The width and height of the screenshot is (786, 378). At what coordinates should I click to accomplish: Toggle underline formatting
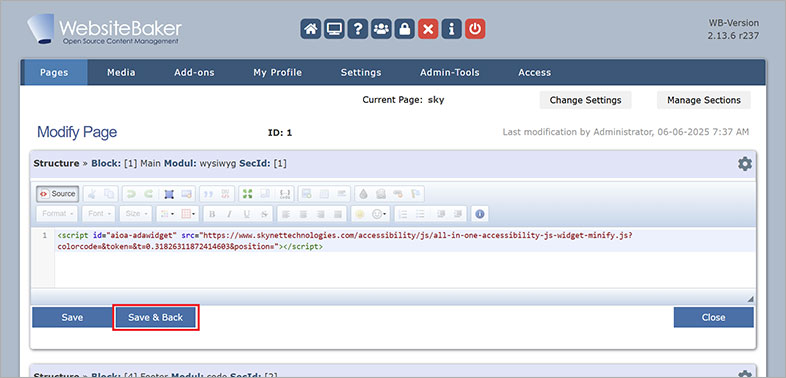coord(247,214)
